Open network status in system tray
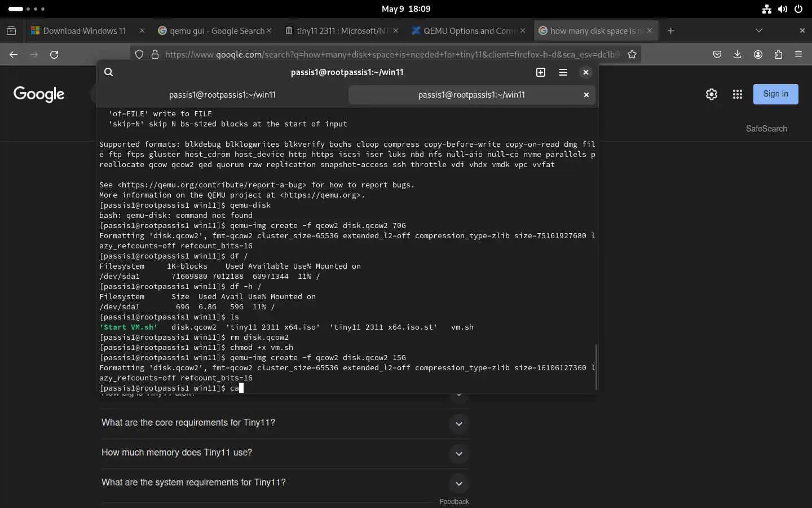812x508 pixels. (x=766, y=9)
